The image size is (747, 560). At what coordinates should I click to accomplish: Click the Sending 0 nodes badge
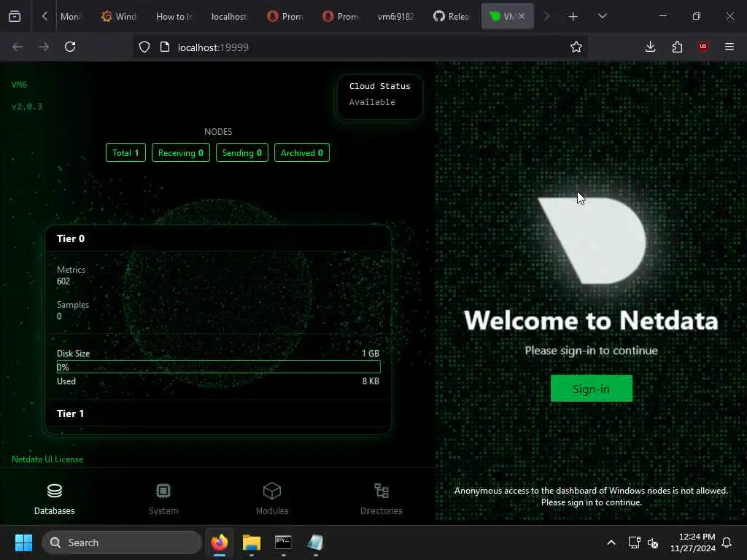click(242, 153)
